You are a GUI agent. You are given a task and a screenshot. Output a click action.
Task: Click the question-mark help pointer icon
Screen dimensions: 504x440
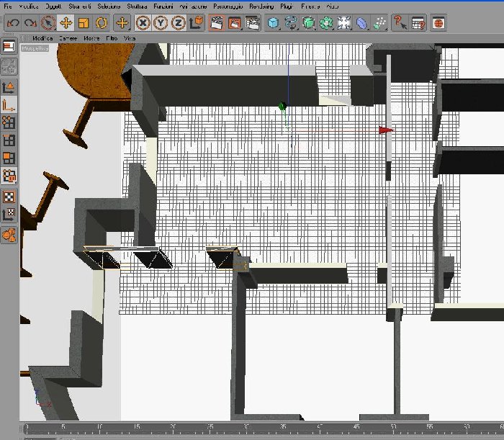tap(400, 23)
